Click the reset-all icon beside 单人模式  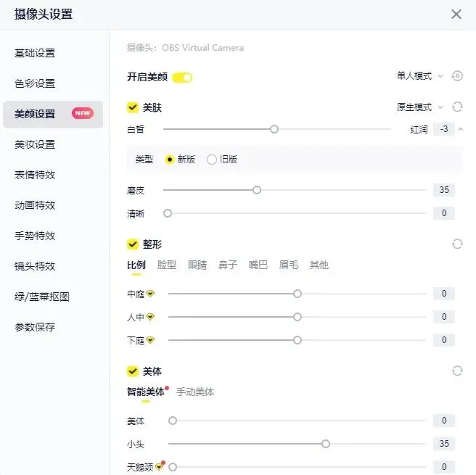[457, 76]
